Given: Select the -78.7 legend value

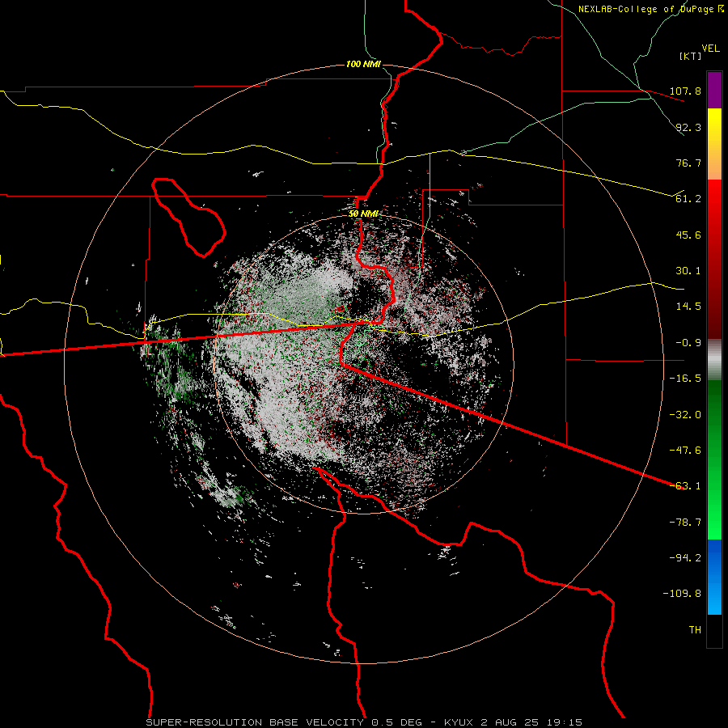Looking at the screenshot, I should point(685,523).
